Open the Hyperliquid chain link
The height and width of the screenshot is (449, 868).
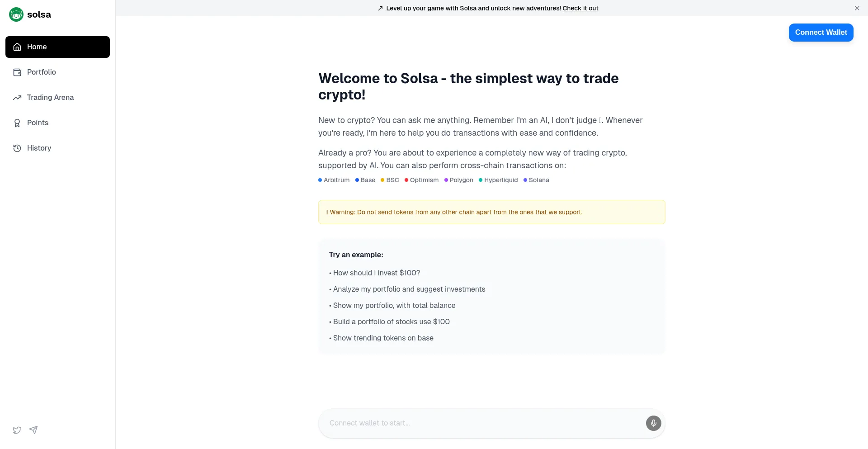500,180
